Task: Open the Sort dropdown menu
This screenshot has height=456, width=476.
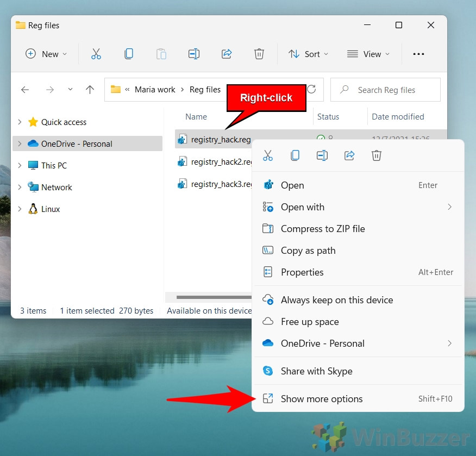Action: point(308,54)
